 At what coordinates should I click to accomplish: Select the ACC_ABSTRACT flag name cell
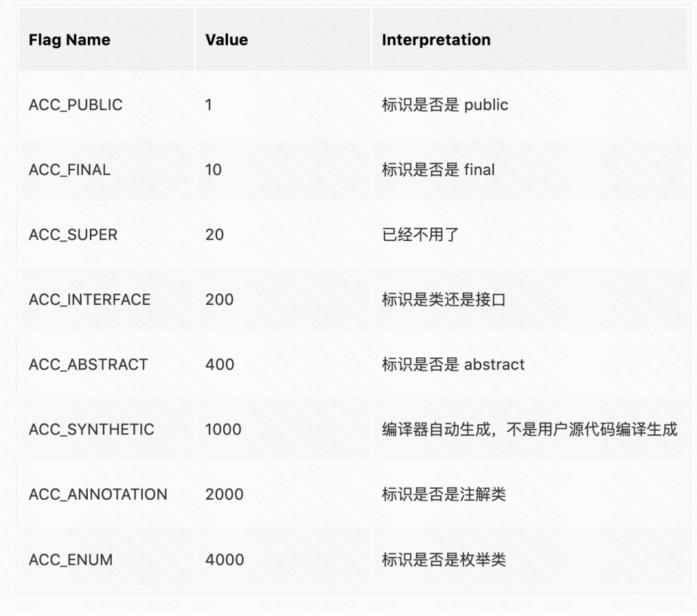(x=88, y=365)
